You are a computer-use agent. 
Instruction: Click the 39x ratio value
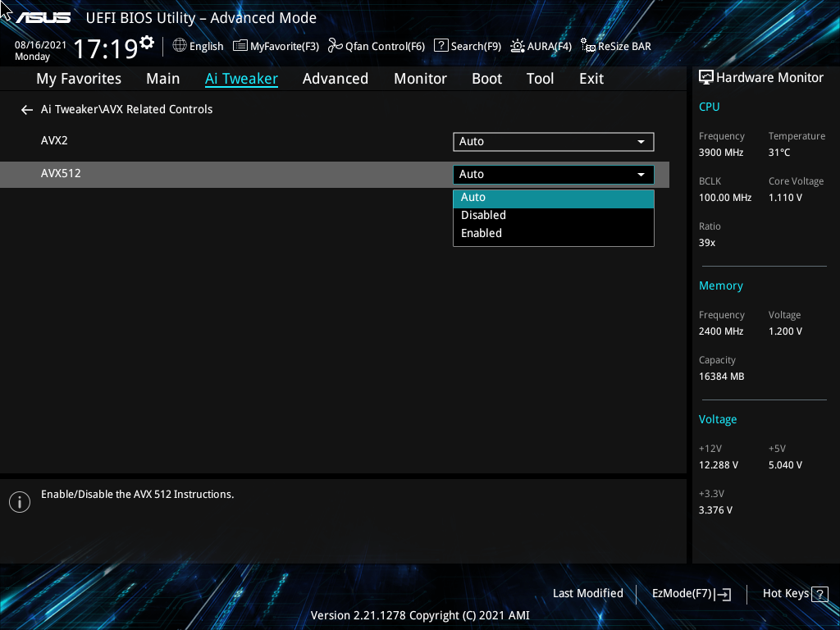tap(706, 243)
